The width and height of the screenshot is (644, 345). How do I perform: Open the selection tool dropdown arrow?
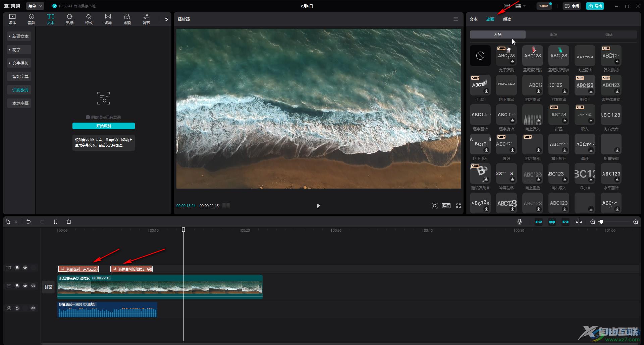point(16,222)
